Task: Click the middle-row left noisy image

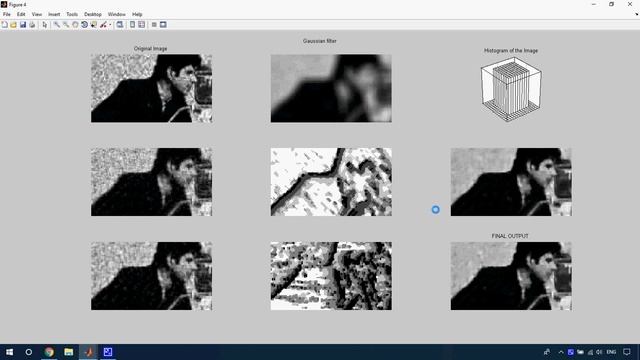Action: [x=151, y=182]
